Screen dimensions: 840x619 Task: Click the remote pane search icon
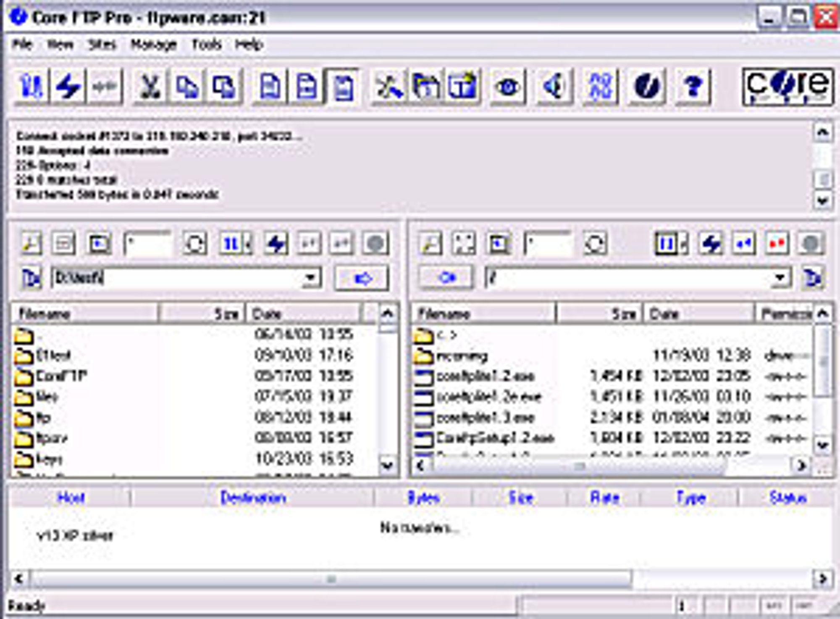(x=431, y=243)
